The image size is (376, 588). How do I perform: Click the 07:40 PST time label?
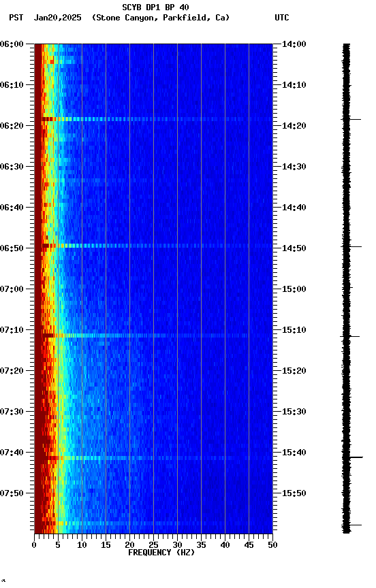(12, 453)
